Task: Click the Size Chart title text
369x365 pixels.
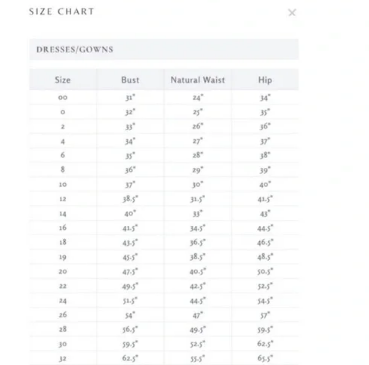Action: (61, 12)
